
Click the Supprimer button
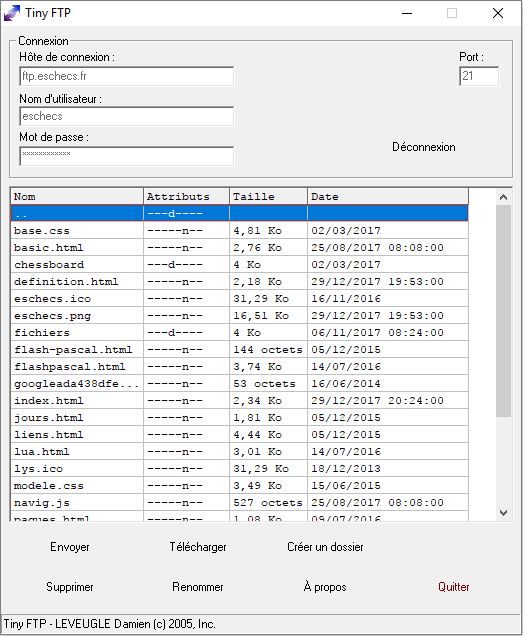pos(70,587)
